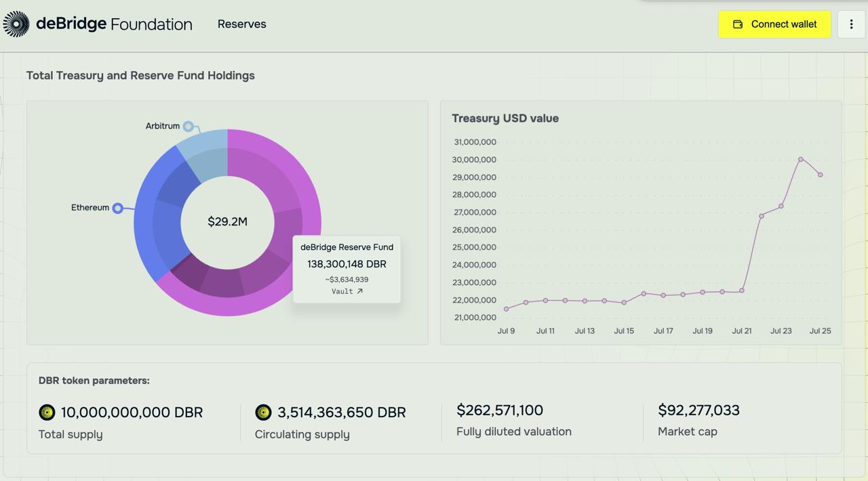Click the DBR token parameters heading
The image size is (868, 481).
[x=94, y=381]
